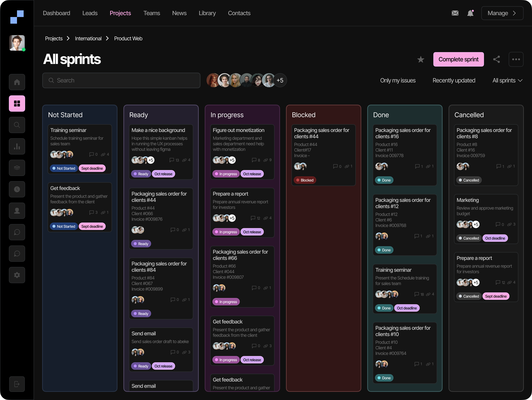Expand the All sprints dropdown
This screenshot has height=400, width=532.
(x=507, y=80)
